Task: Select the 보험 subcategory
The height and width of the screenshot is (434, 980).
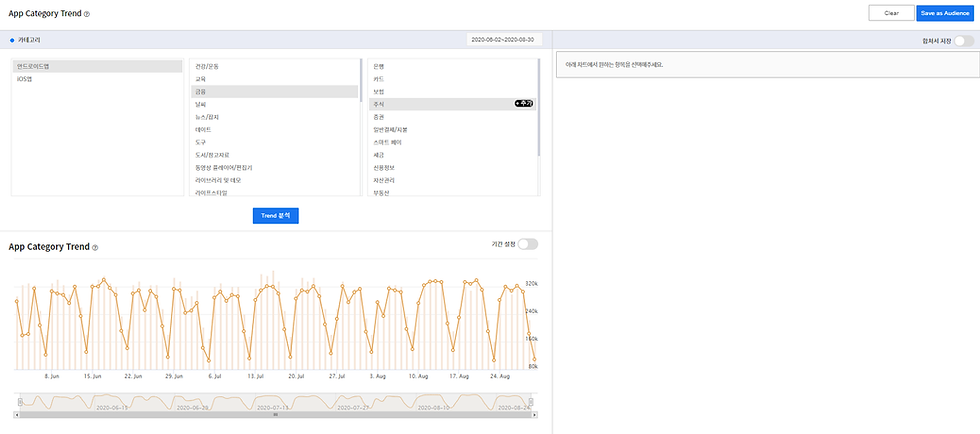Action: 452,91
